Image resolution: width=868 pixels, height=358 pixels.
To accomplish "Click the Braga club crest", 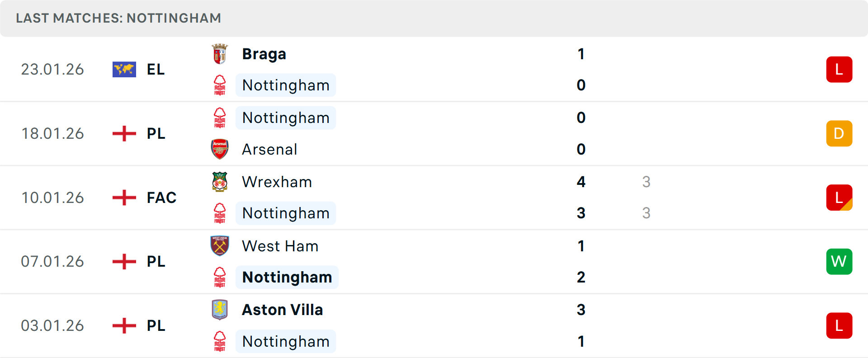I will click(220, 53).
